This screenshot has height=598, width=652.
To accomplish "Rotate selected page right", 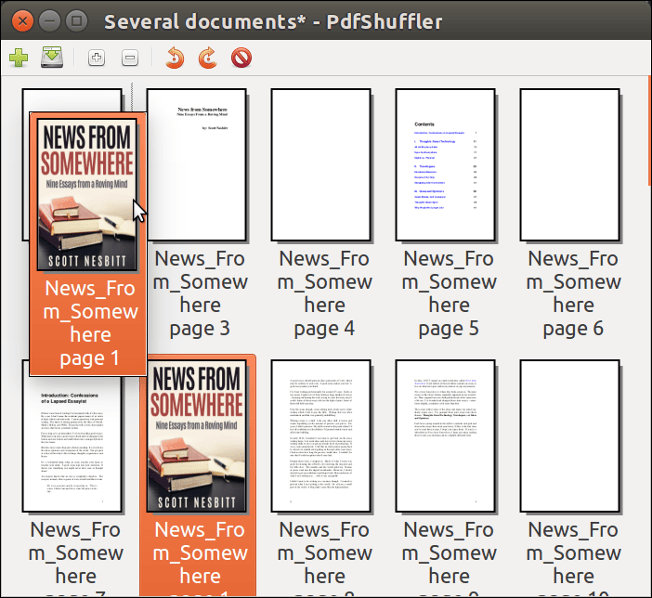I will click(x=208, y=59).
